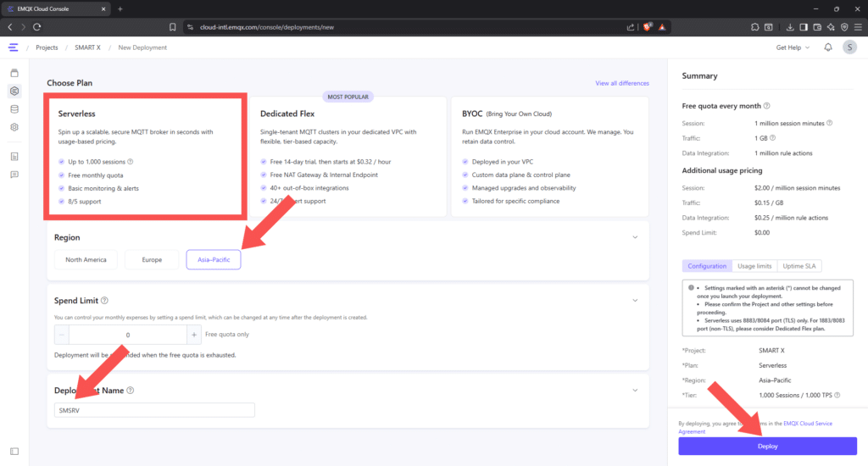Switch to the Usage limits tab
The image size is (868, 466).
click(754, 266)
